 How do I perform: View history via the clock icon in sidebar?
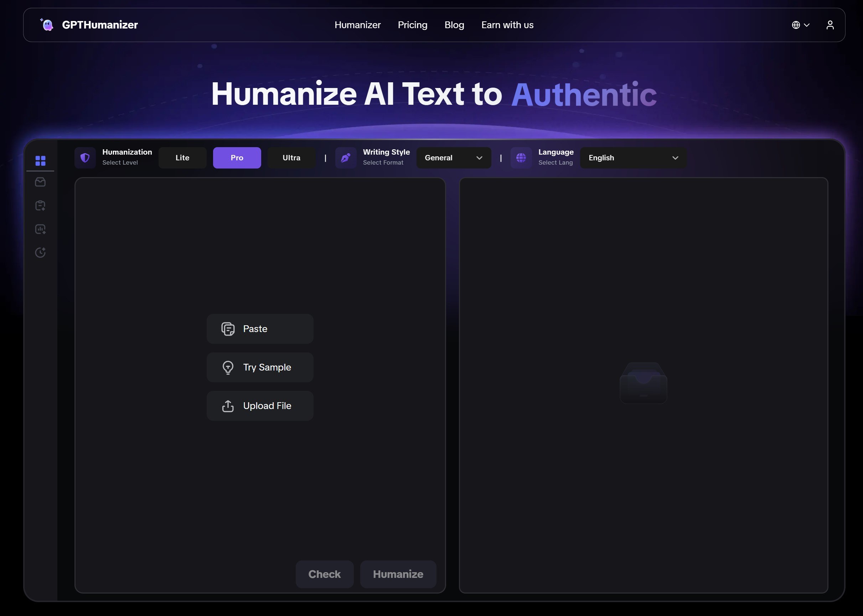pyautogui.click(x=41, y=252)
